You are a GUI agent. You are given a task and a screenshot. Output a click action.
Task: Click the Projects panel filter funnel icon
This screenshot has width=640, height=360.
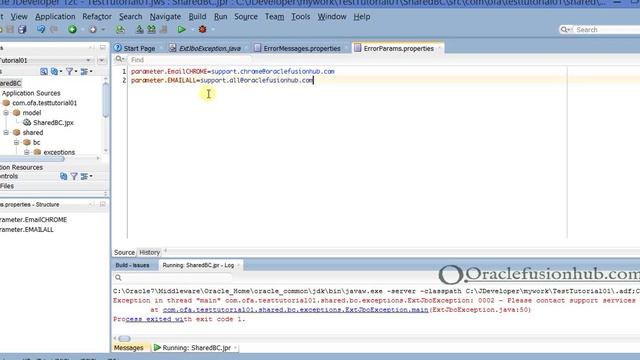[x=71, y=71]
